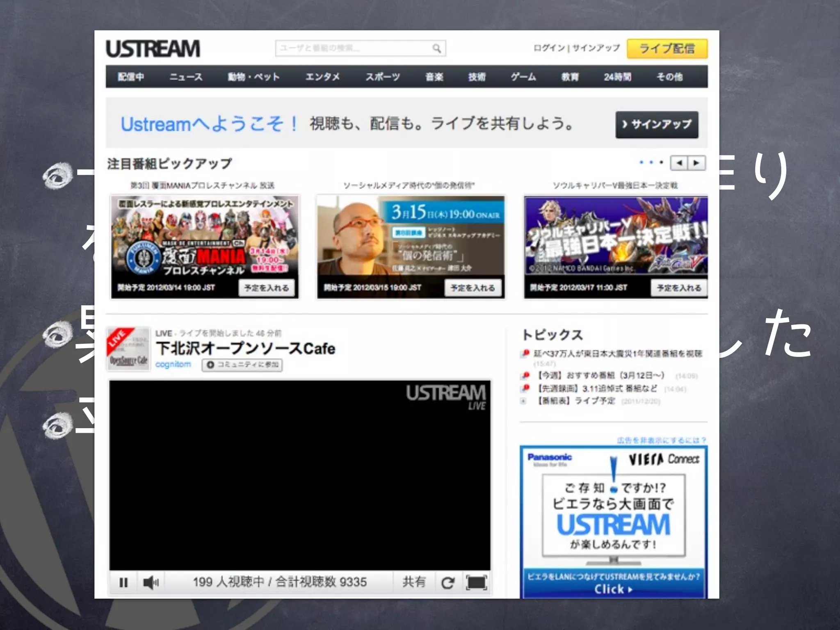Click the search magnifier icon
Screen dimensions: 840x630
[437, 48]
